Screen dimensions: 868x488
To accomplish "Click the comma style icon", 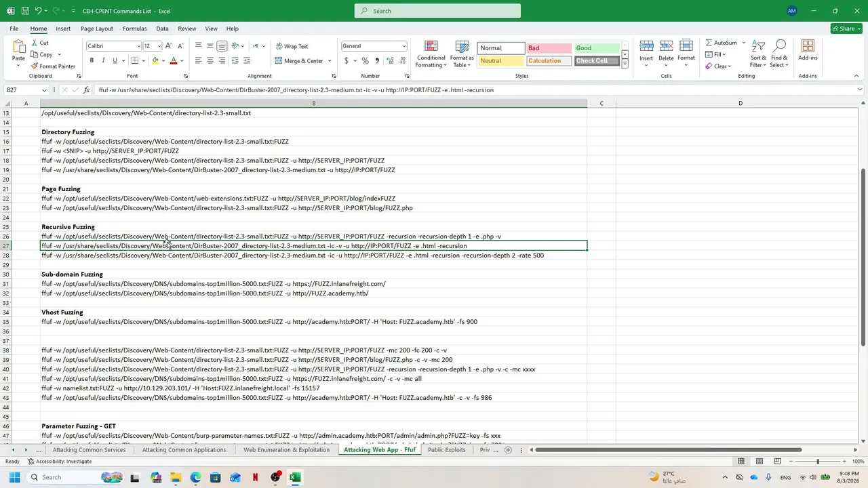I will (377, 60).
